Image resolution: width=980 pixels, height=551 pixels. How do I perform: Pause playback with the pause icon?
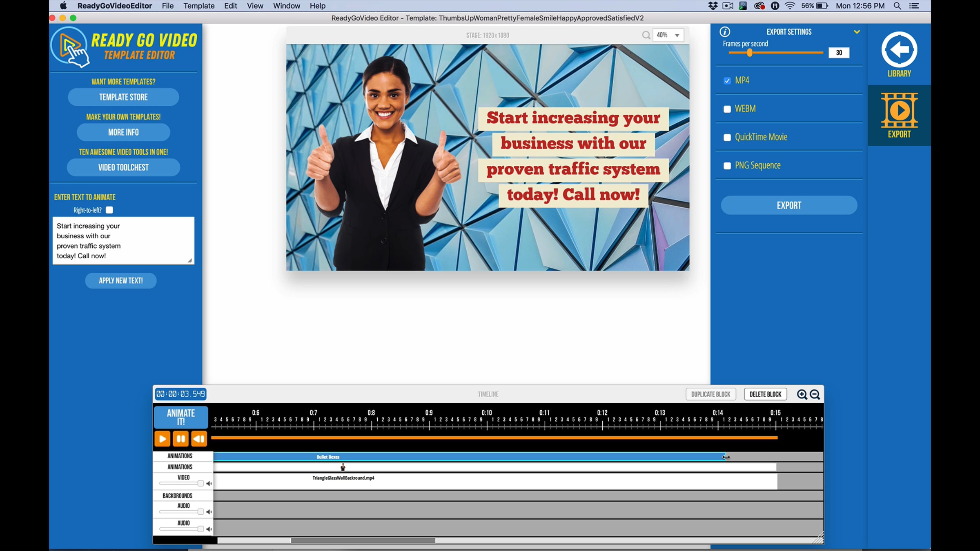tap(180, 439)
